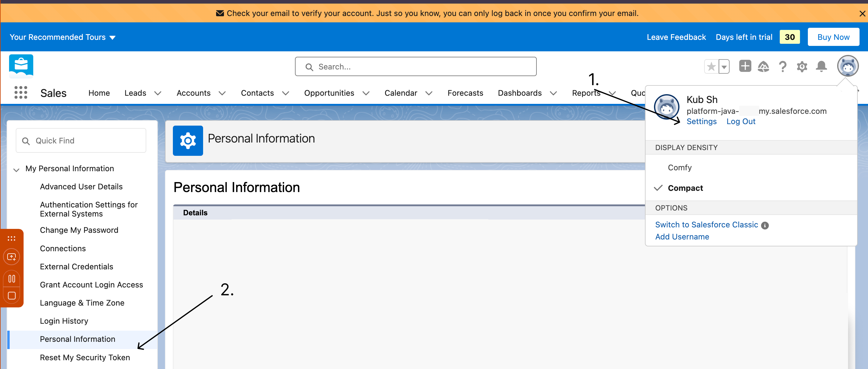Open the Global Actions plus icon
Image resolution: width=868 pixels, height=369 pixels.
745,66
